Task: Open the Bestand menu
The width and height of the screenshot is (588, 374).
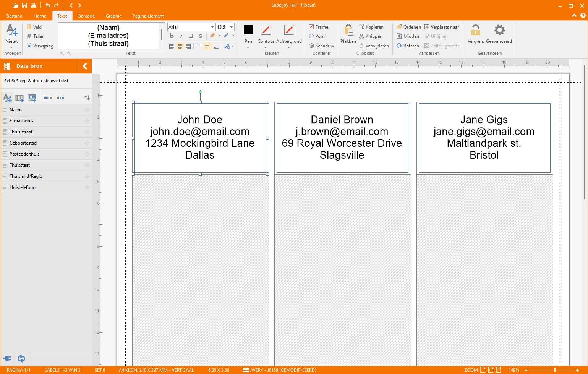Action: pyautogui.click(x=15, y=16)
